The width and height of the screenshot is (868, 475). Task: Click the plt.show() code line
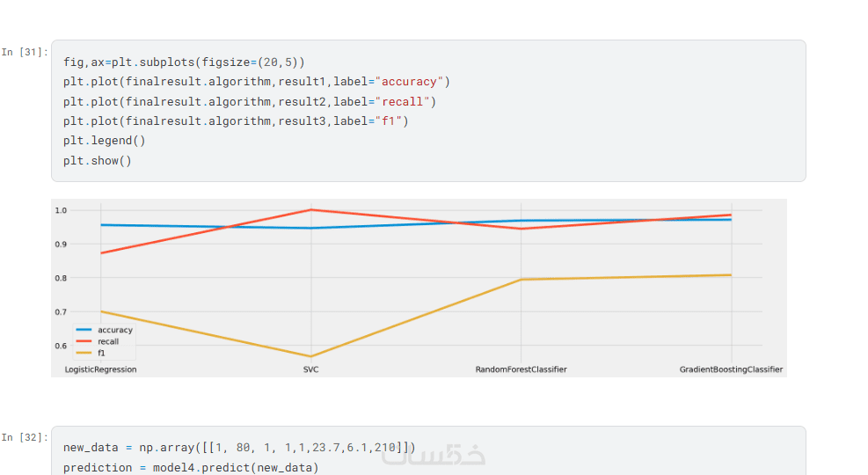click(x=97, y=160)
